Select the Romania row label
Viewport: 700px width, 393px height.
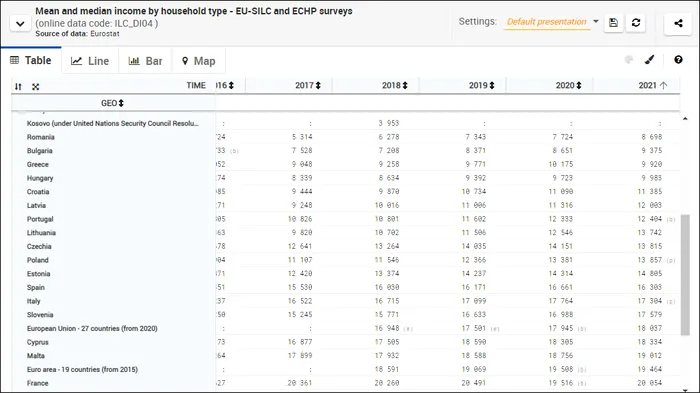pos(41,137)
